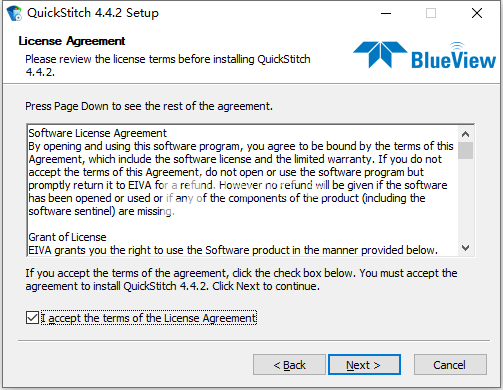Click the 'I accept the terms' label text
The height and width of the screenshot is (390, 503).
pos(149,318)
